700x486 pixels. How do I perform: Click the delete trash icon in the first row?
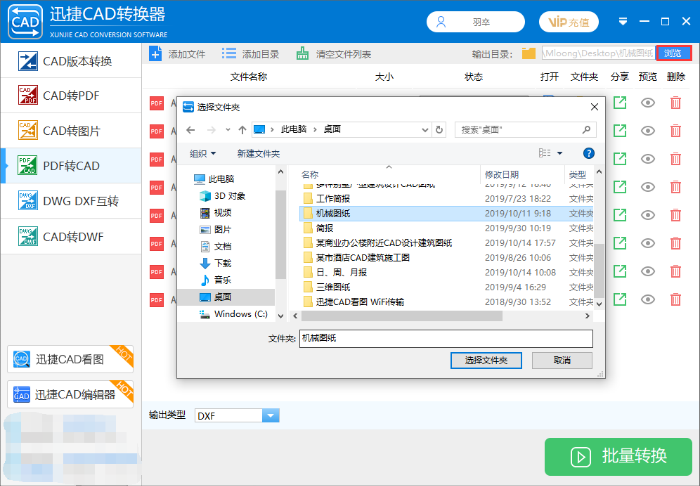675,103
